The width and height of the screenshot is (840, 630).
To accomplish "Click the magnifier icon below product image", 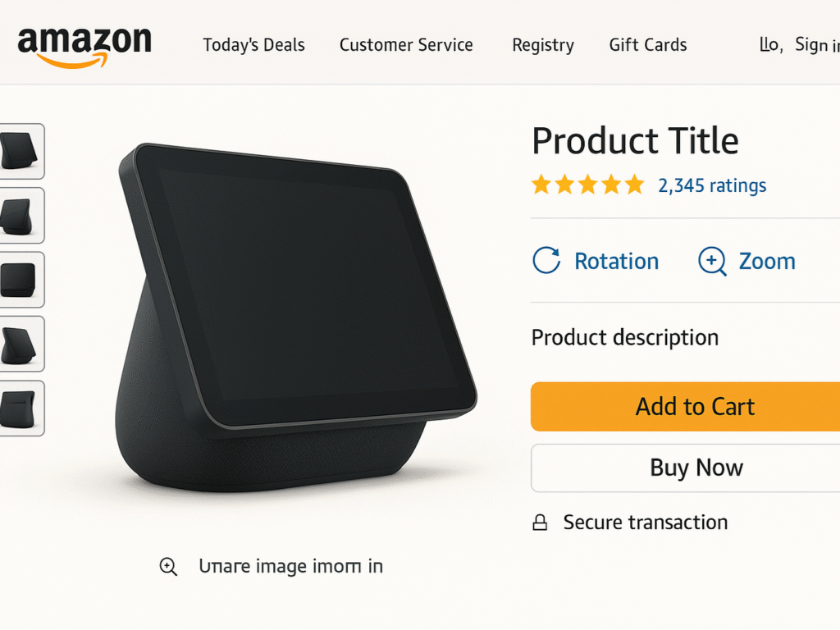I will pos(168,566).
